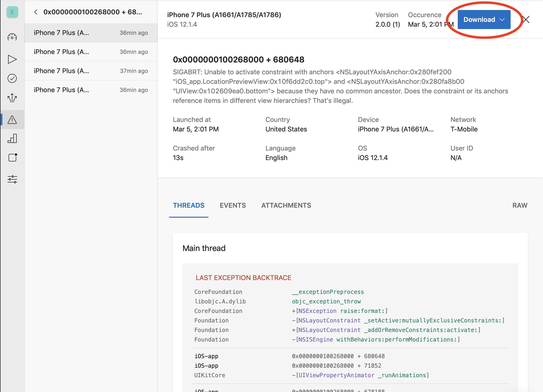Open the Analytics section
The width and height of the screenshot is (543, 392).
tap(12, 138)
